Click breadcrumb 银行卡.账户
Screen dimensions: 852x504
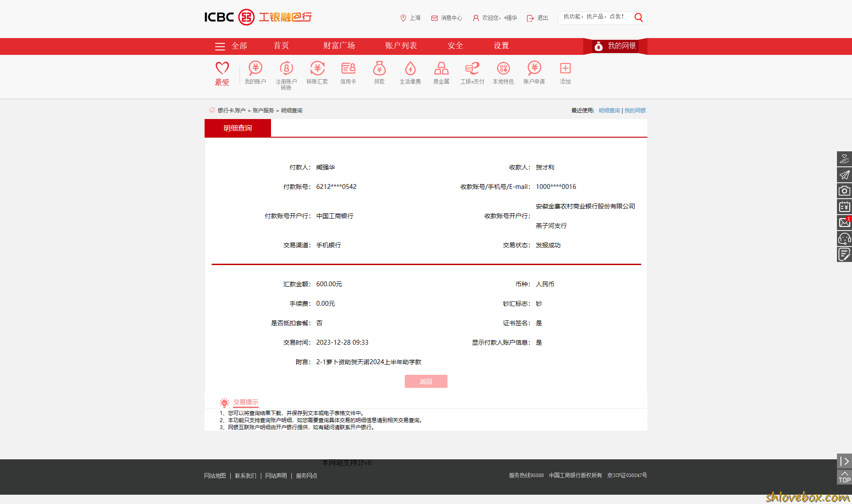(232, 111)
